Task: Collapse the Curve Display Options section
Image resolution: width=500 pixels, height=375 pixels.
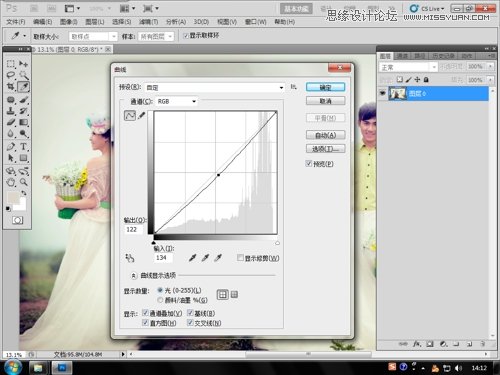Action: (x=133, y=275)
